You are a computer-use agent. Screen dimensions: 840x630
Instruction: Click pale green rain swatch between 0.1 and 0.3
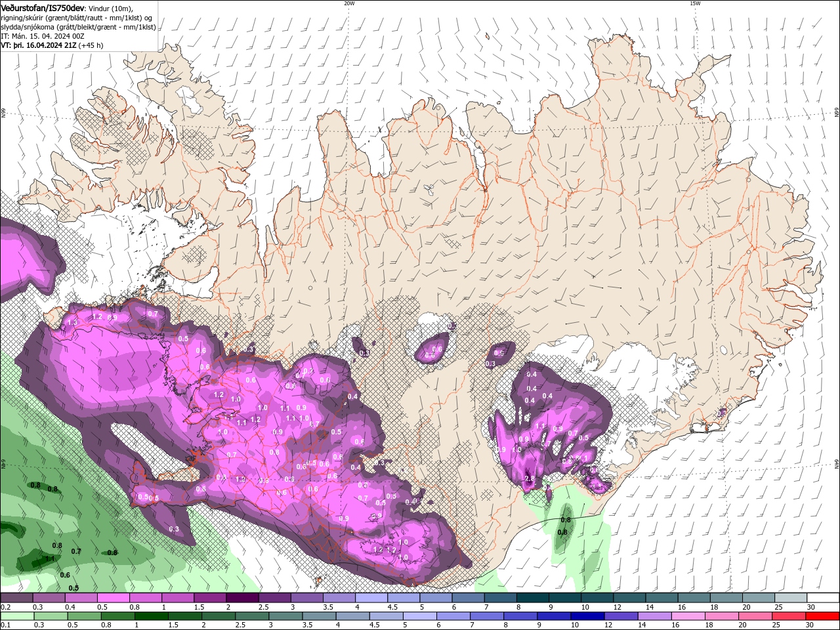point(17,616)
